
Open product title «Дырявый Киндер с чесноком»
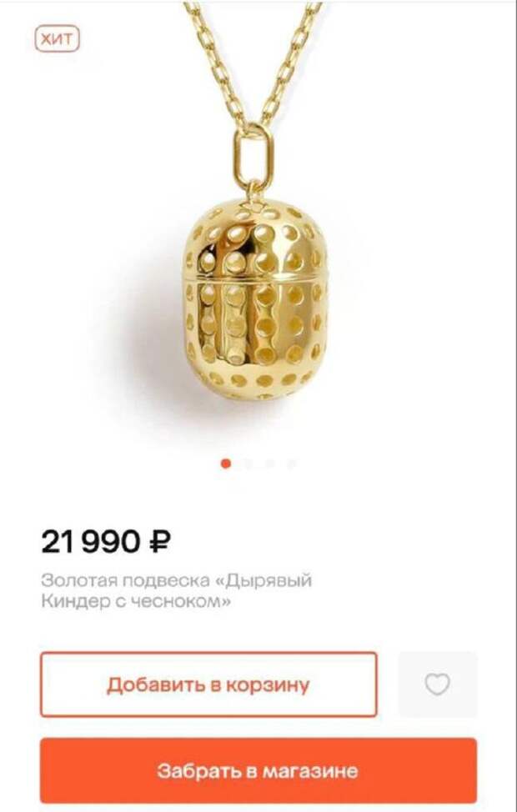pos(176,591)
